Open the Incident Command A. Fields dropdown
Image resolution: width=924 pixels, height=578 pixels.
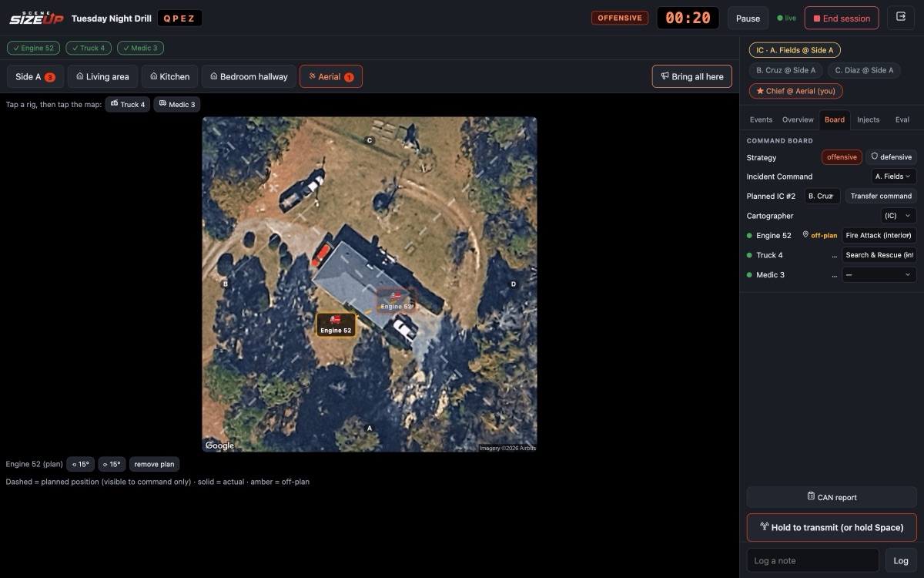pos(893,176)
